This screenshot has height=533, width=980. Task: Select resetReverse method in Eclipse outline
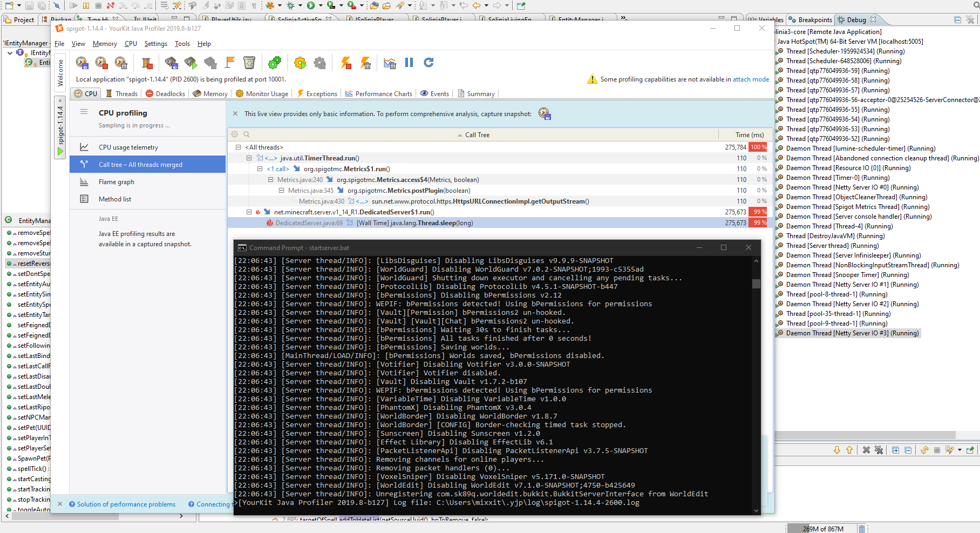pos(28,264)
